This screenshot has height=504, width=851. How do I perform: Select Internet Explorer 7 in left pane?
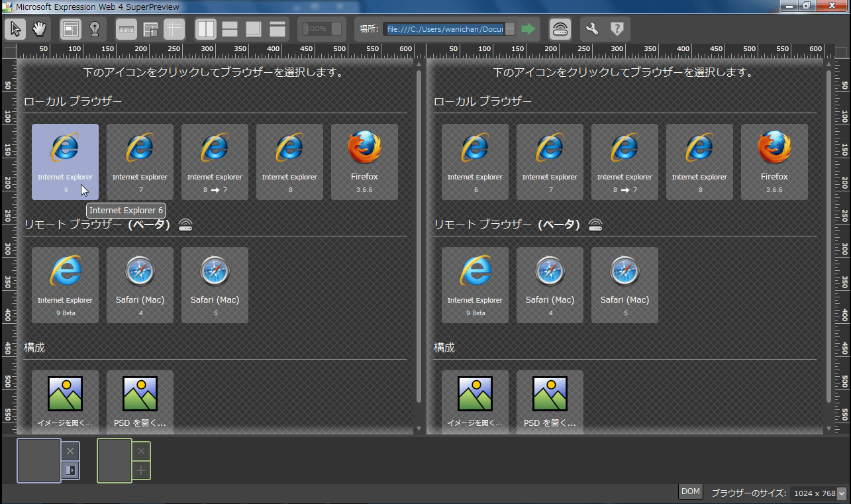pyautogui.click(x=140, y=162)
